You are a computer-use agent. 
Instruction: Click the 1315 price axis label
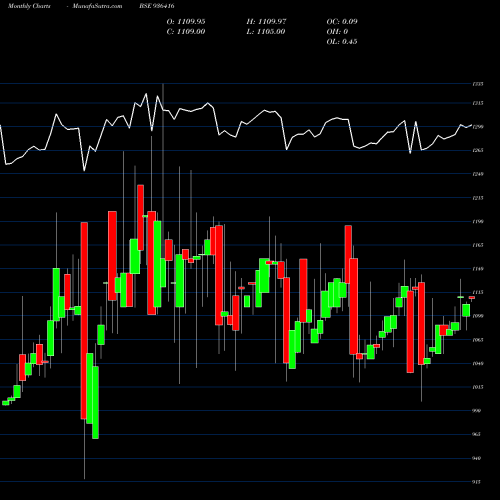pyautogui.click(x=478, y=103)
